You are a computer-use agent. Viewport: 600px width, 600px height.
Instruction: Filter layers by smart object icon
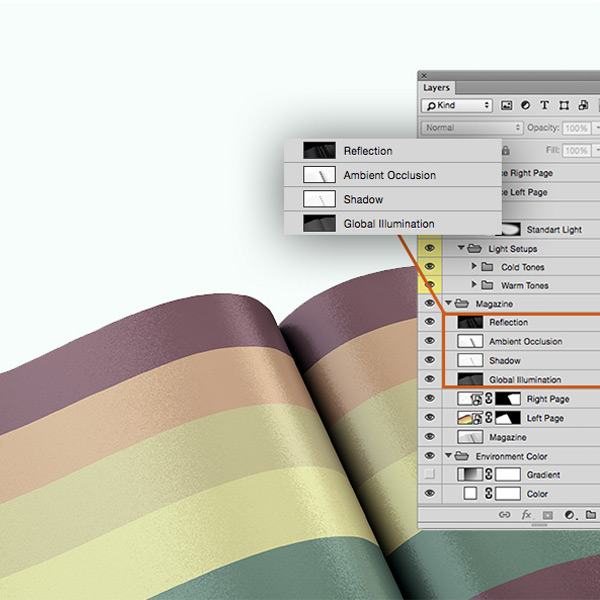pyautogui.click(x=583, y=106)
